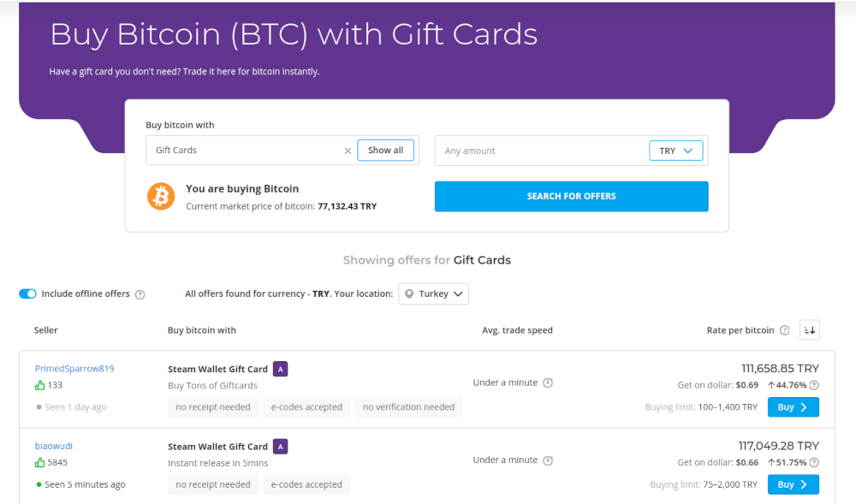Toggle Include offline offers switch

tap(27, 294)
